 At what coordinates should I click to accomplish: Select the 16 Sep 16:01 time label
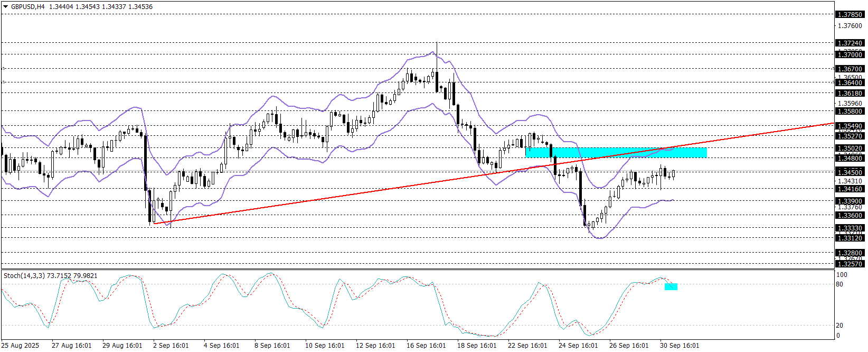426,346
